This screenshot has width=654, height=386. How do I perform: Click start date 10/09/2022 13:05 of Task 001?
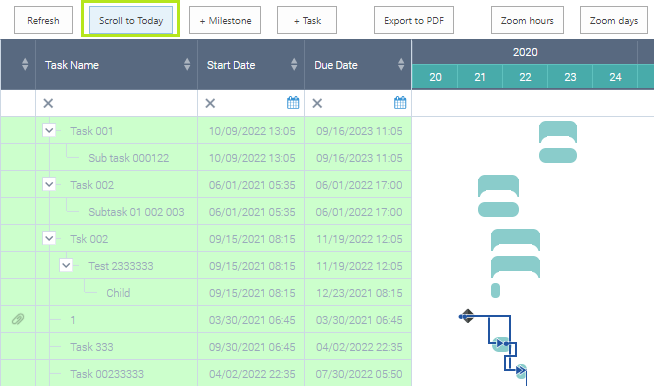(252, 131)
